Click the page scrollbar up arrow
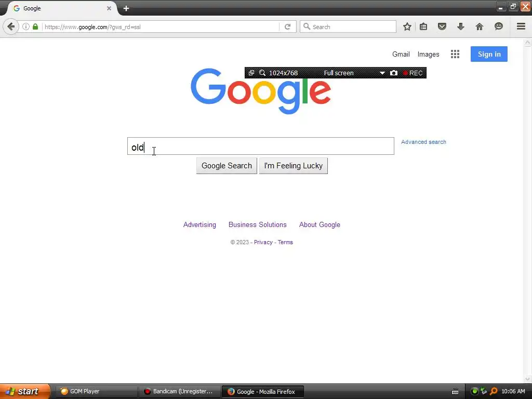The width and height of the screenshot is (532, 399). tap(527, 43)
